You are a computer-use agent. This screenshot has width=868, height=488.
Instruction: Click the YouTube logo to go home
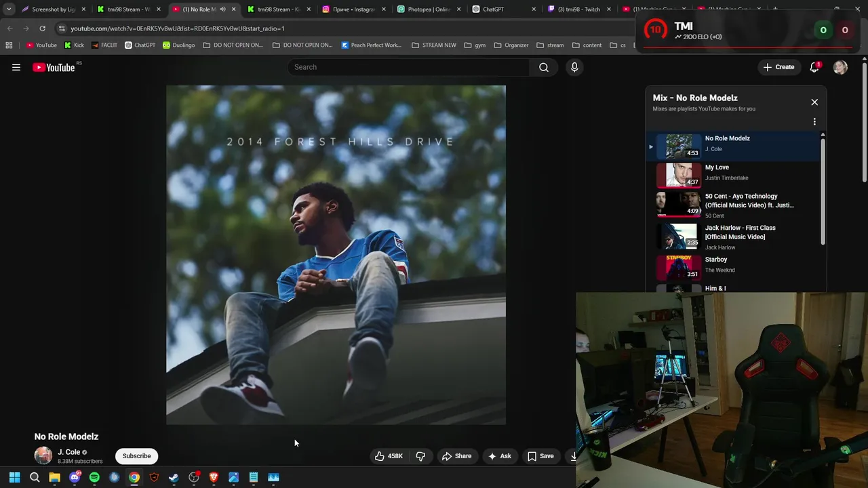[54, 67]
